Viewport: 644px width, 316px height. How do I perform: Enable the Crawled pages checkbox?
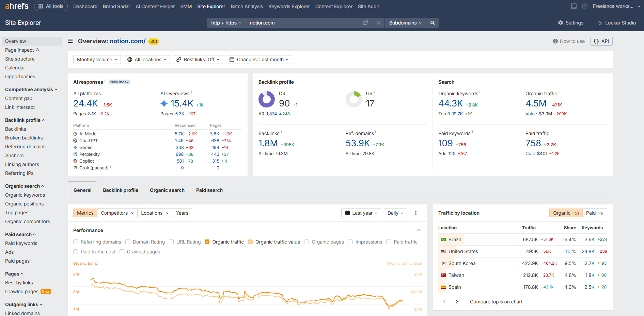click(x=122, y=252)
